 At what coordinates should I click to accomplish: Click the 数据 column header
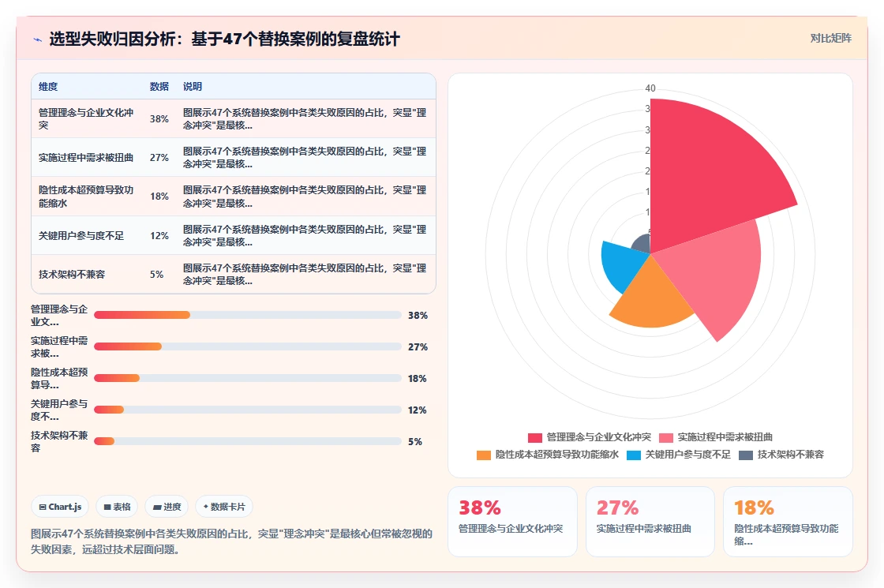click(x=159, y=86)
